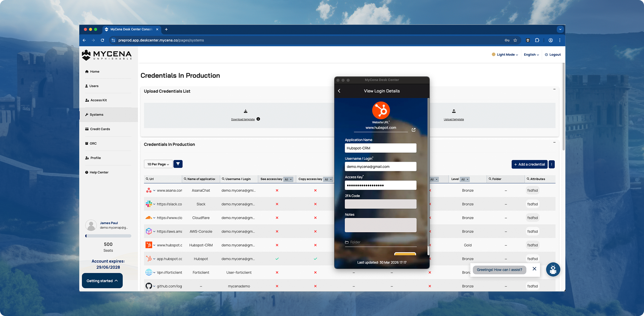644x316 pixels.
Task: Open the English language dropdown
Action: 531,55
